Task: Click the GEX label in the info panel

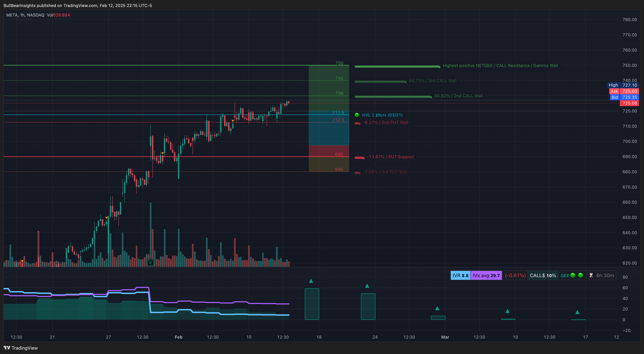Action: 565,276
